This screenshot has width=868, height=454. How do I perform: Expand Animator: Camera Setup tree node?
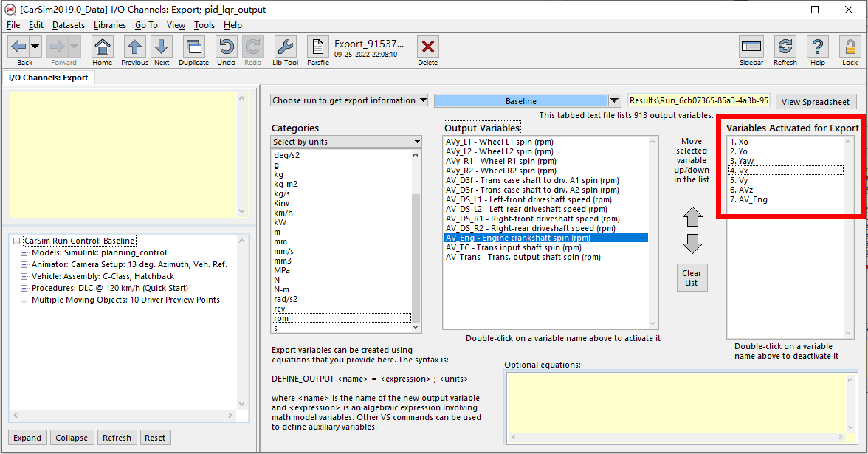(24, 264)
